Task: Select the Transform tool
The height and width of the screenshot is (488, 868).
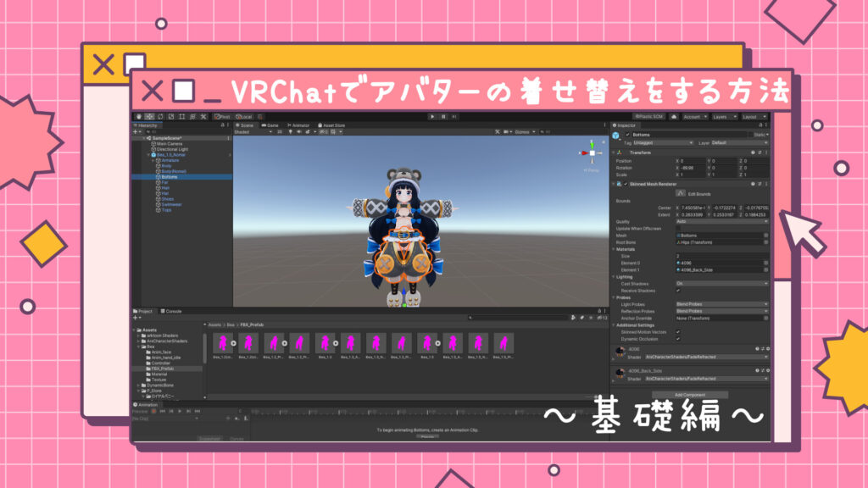Action: [192, 117]
